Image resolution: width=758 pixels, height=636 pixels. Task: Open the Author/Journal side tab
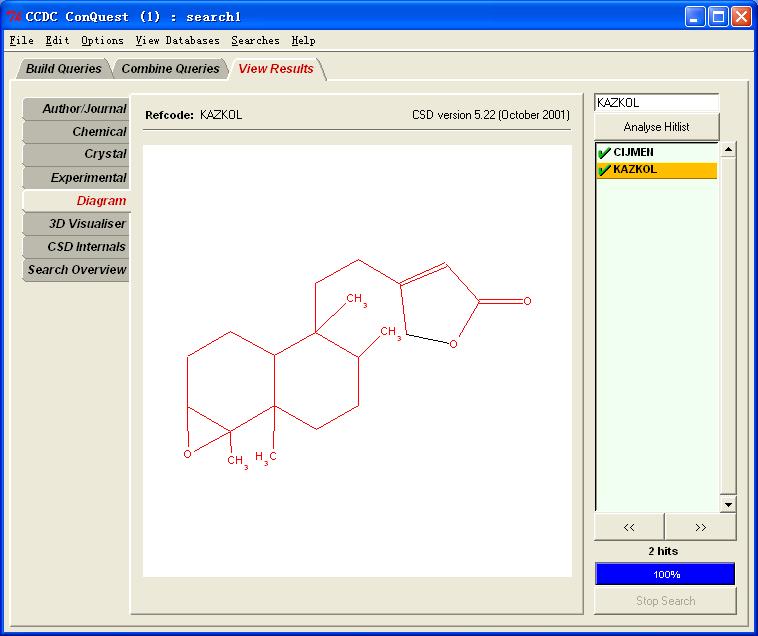[76, 109]
